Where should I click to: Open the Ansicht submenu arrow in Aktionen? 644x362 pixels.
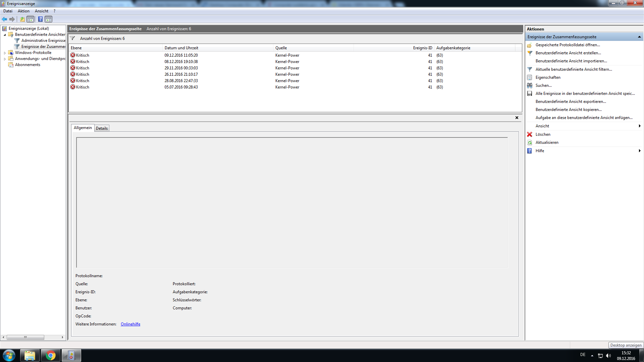639,126
